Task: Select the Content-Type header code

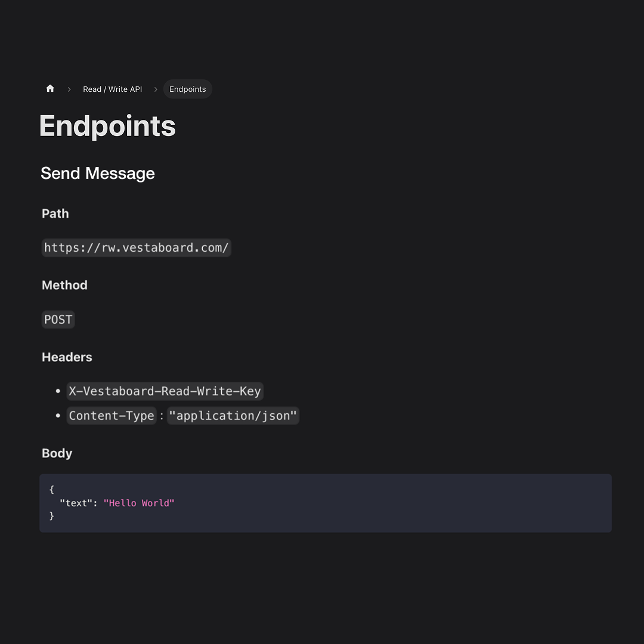Action: 112,416
